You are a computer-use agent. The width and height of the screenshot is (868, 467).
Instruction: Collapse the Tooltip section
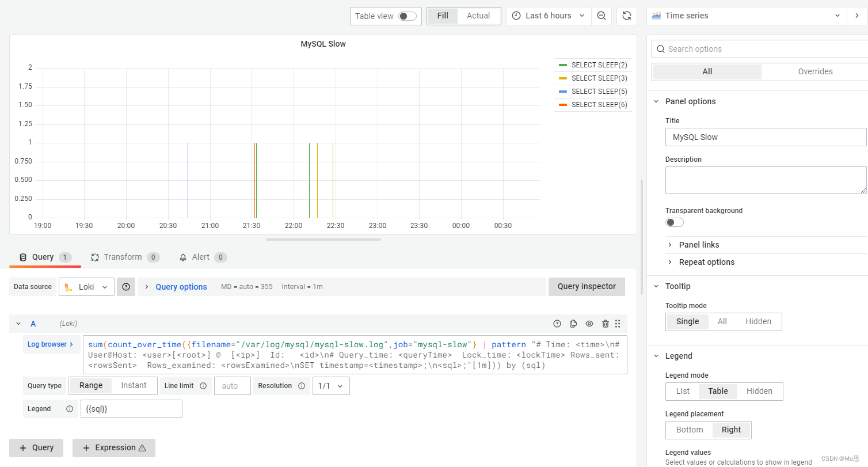coord(656,286)
